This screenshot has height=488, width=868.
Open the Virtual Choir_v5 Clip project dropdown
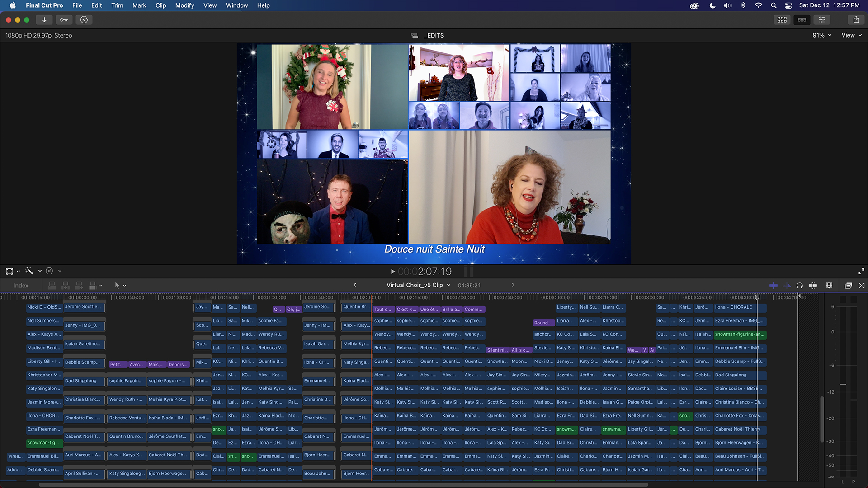tap(419, 285)
